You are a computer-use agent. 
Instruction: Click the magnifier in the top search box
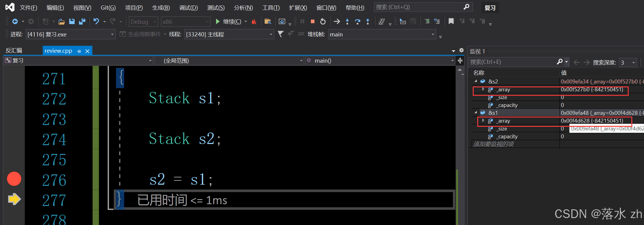pyautogui.click(x=466, y=7)
